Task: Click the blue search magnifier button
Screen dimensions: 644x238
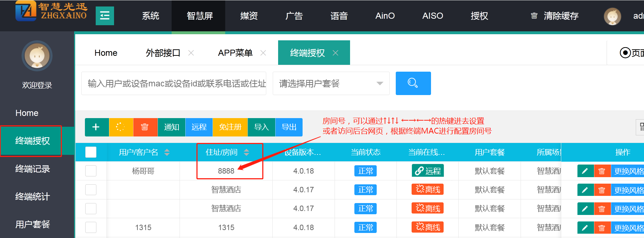Action: tap(413, 83)
